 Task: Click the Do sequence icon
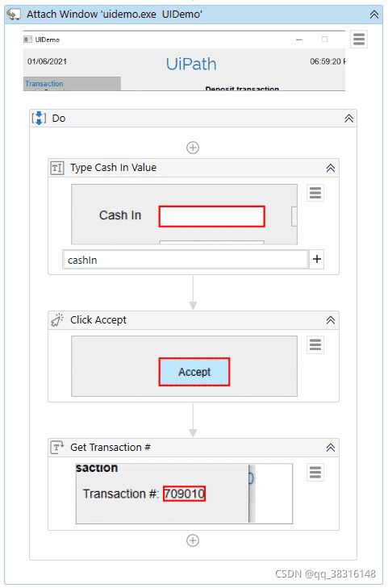[39, 118]
